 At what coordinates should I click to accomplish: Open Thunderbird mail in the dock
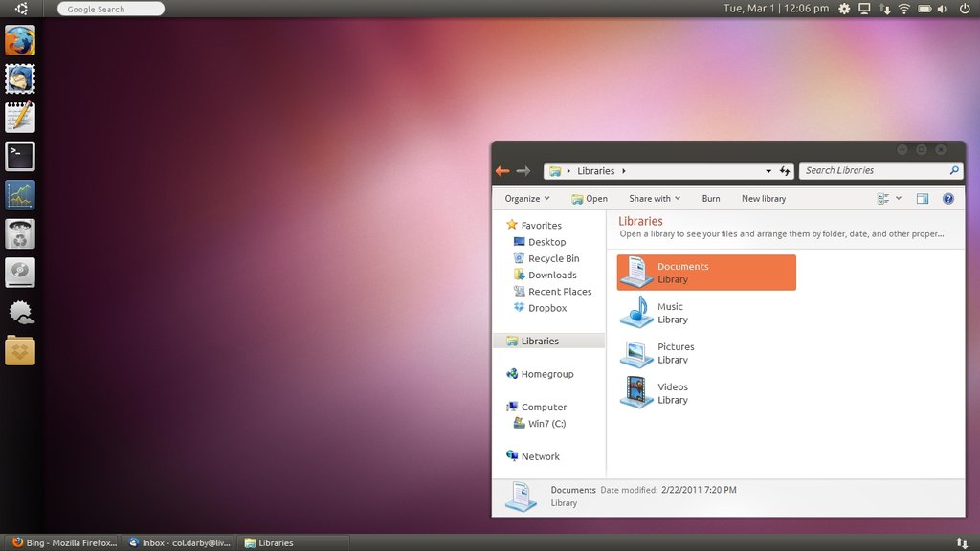point(20,79)
